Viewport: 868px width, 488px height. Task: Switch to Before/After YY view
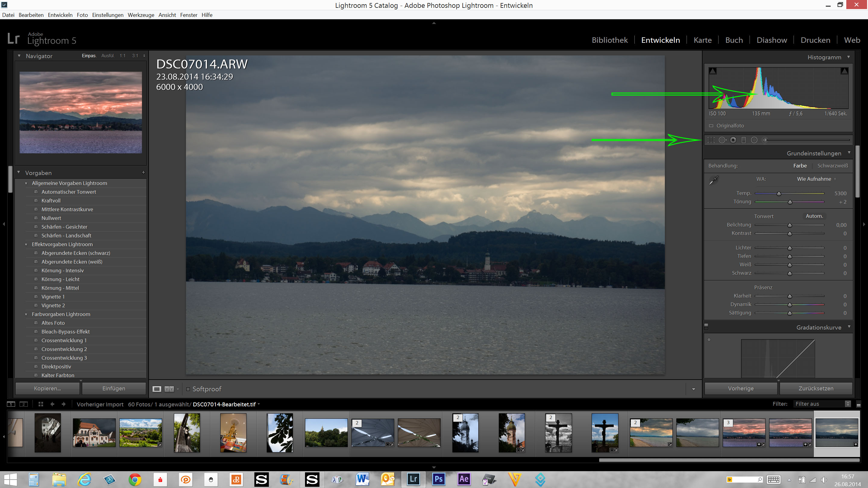(169, 389)
